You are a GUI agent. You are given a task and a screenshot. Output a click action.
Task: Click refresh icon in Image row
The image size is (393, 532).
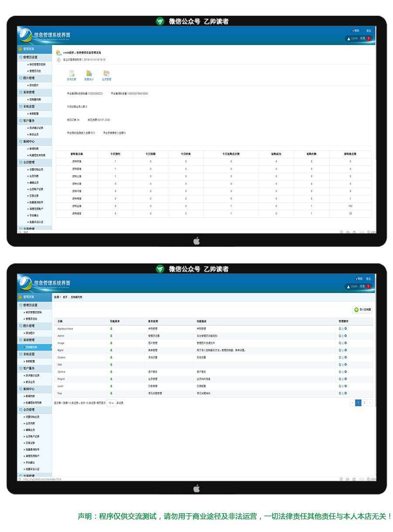pos(340,343)
